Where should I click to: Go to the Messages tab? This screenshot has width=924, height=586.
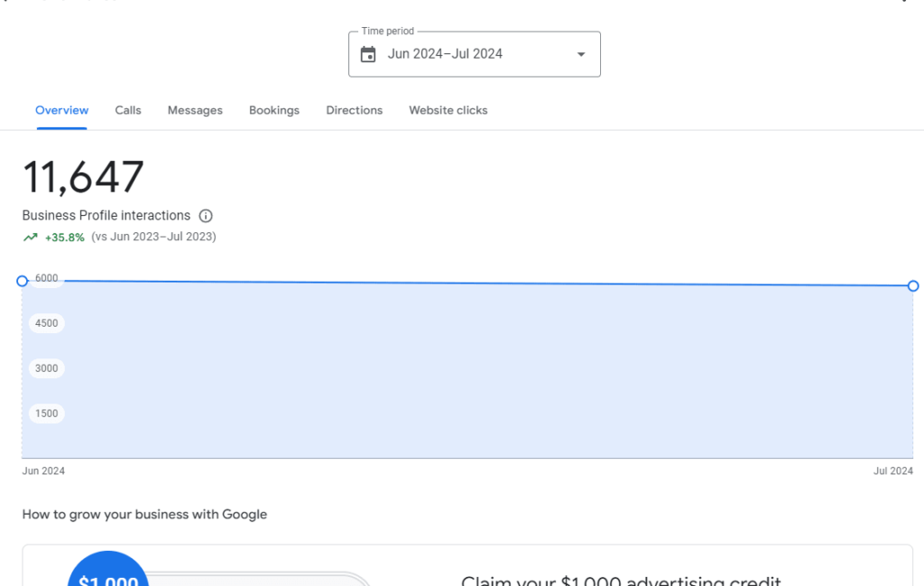[195, 110]
